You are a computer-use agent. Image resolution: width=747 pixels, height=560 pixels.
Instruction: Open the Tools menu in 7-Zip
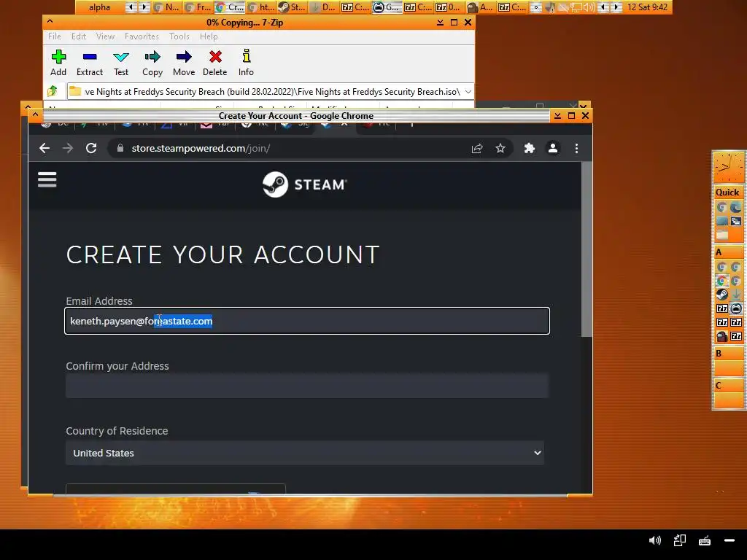[179, 36]
